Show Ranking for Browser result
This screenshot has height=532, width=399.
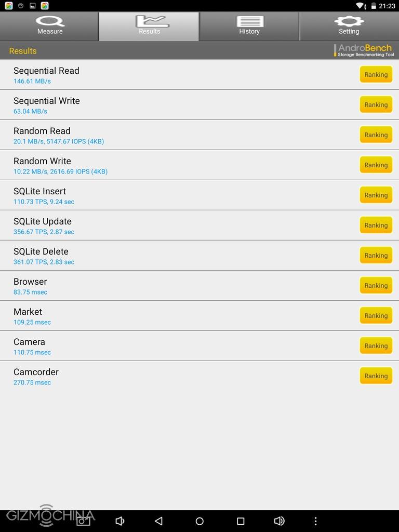point(376,285)
